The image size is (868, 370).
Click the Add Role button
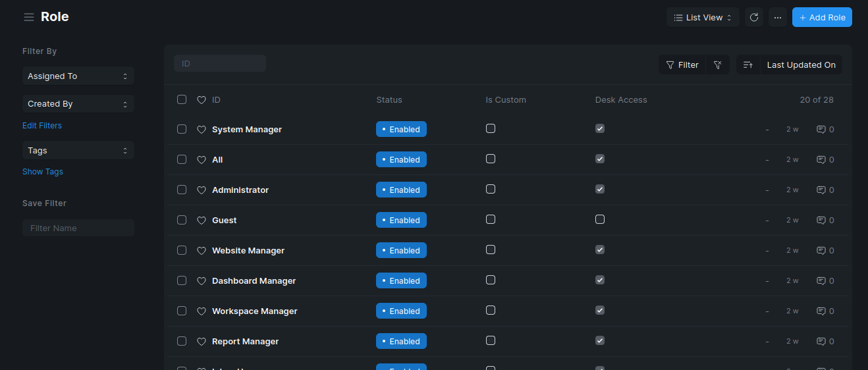click(822, 18)
